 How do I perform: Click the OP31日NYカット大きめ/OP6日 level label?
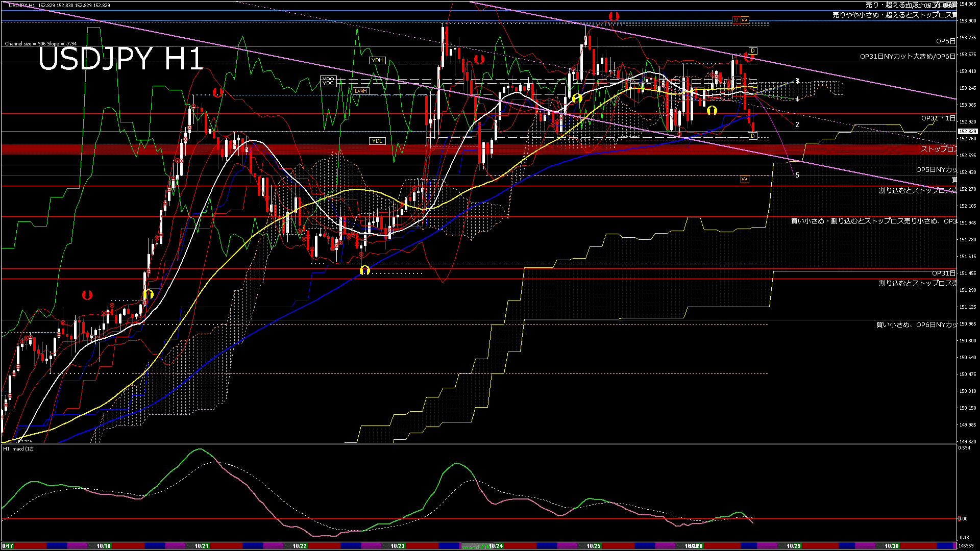coord(907,57)
